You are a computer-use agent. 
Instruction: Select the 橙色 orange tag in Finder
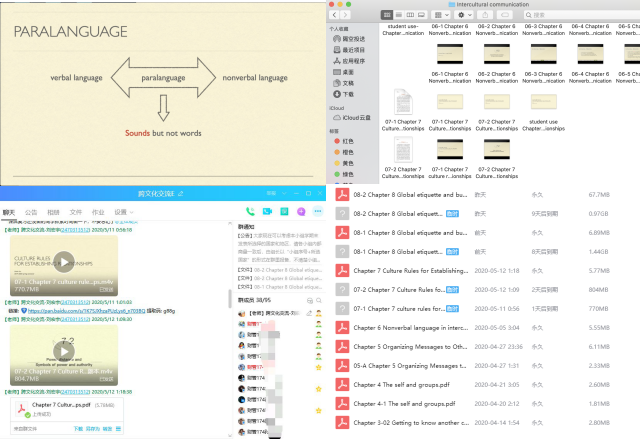343,152
